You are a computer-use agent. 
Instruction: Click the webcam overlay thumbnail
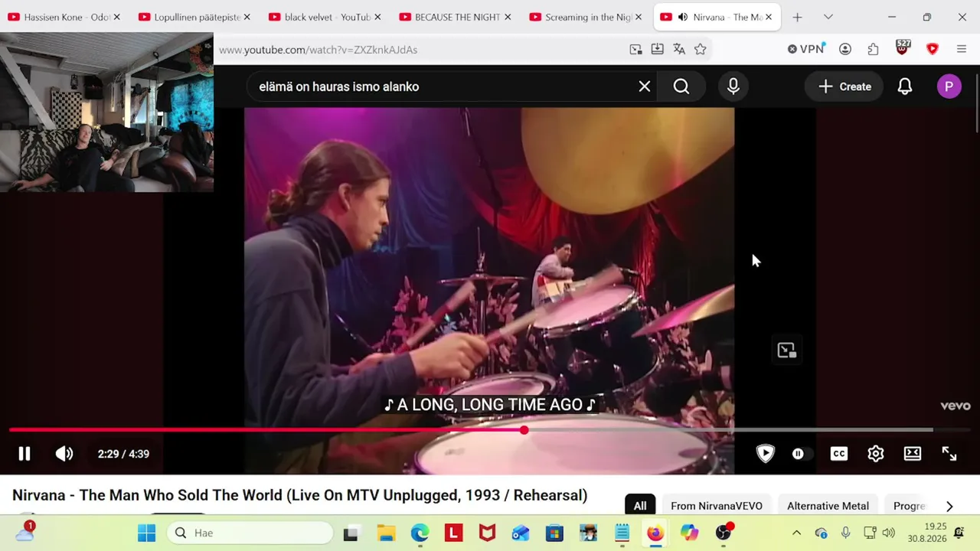pyautogui.click(x=106, y=112)
